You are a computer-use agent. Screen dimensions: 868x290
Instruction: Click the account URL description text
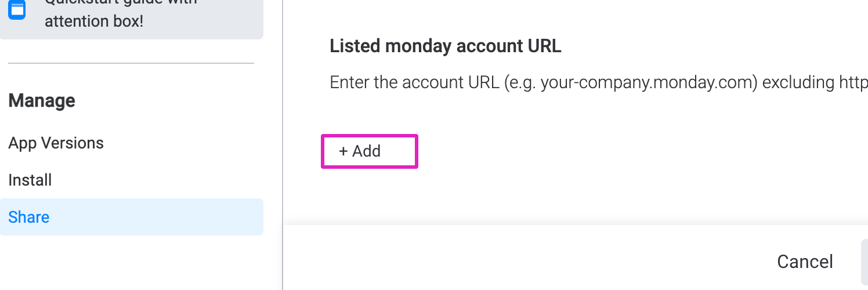tap(599, 82)
